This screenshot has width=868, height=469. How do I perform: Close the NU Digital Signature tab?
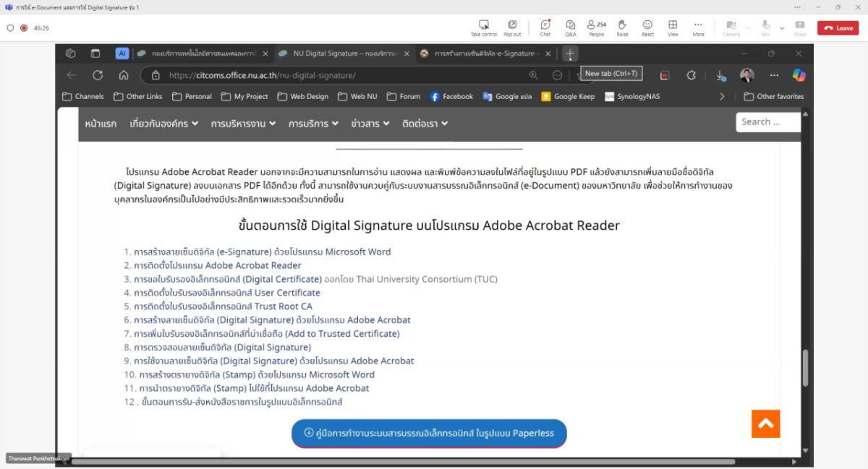[407, 53]
